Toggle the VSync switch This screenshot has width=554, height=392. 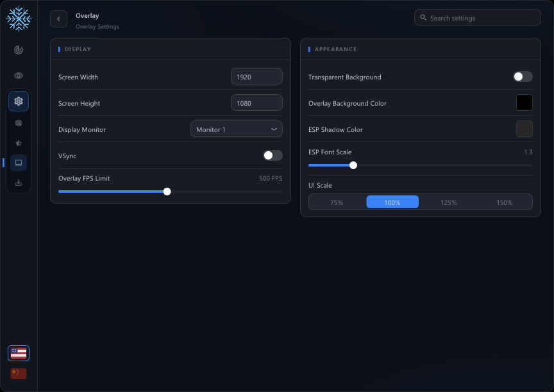coord(273,155)
